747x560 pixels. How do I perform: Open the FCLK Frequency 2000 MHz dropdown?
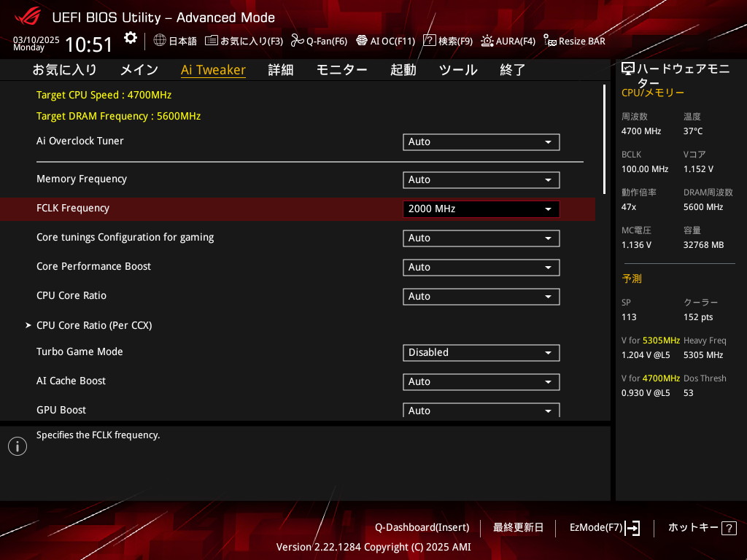(481, 209)
